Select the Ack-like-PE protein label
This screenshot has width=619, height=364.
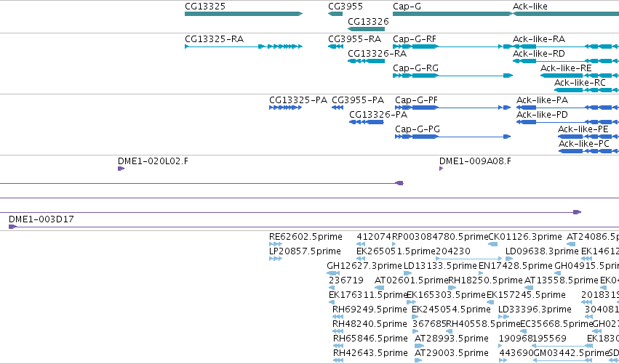coord(583,129)
